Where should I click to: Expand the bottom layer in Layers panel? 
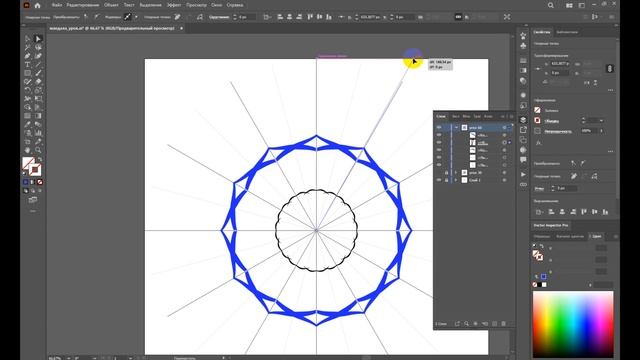click(x=456, y=180)
